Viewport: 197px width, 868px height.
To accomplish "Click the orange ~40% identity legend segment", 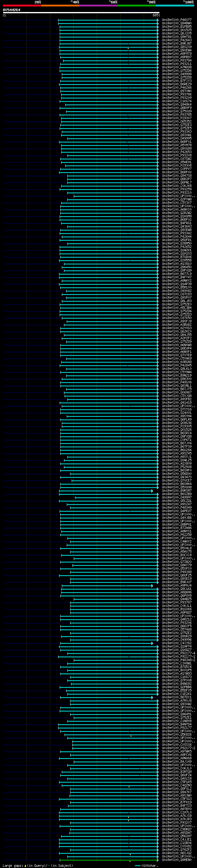I will (x=60, y=6).
